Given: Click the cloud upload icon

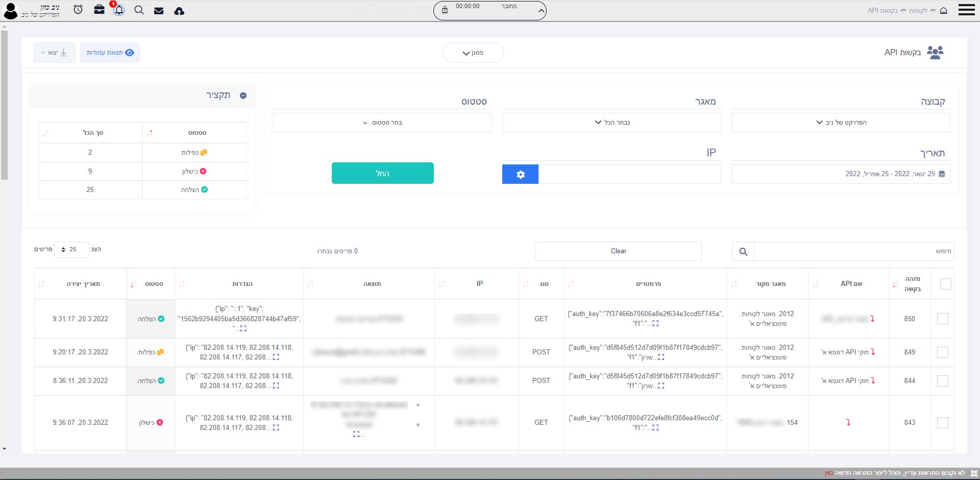Looking at the screenshot, I should (x=179, y=11).
